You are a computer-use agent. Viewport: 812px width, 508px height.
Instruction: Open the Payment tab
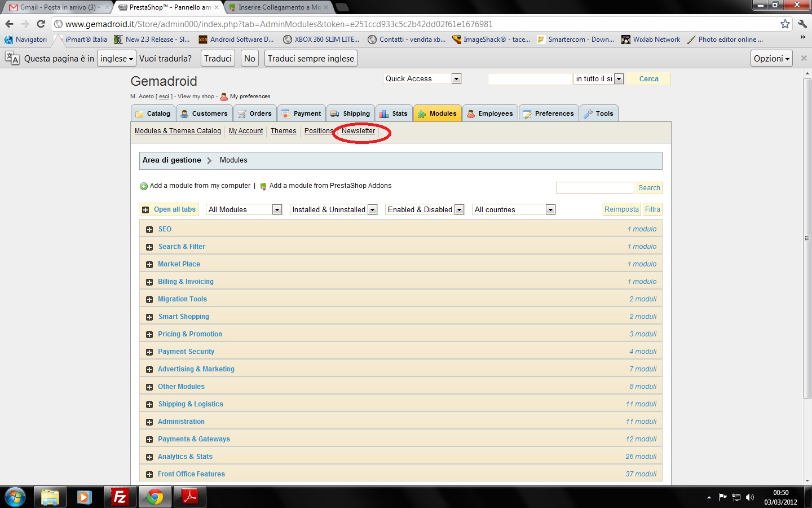click(x=302, y=113)
